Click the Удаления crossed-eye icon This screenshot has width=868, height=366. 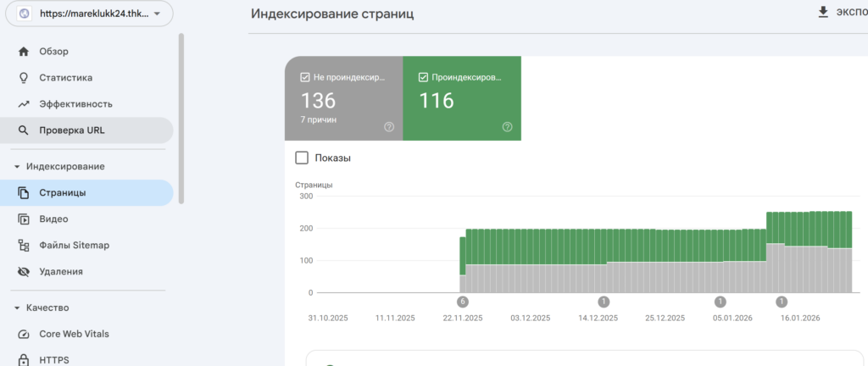24,272
